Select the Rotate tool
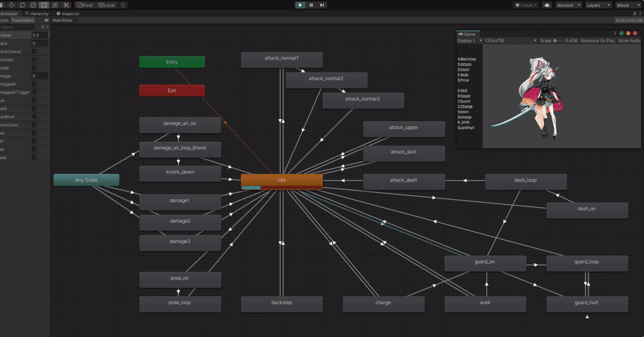 pyautogui.click(x=23, y=5)
